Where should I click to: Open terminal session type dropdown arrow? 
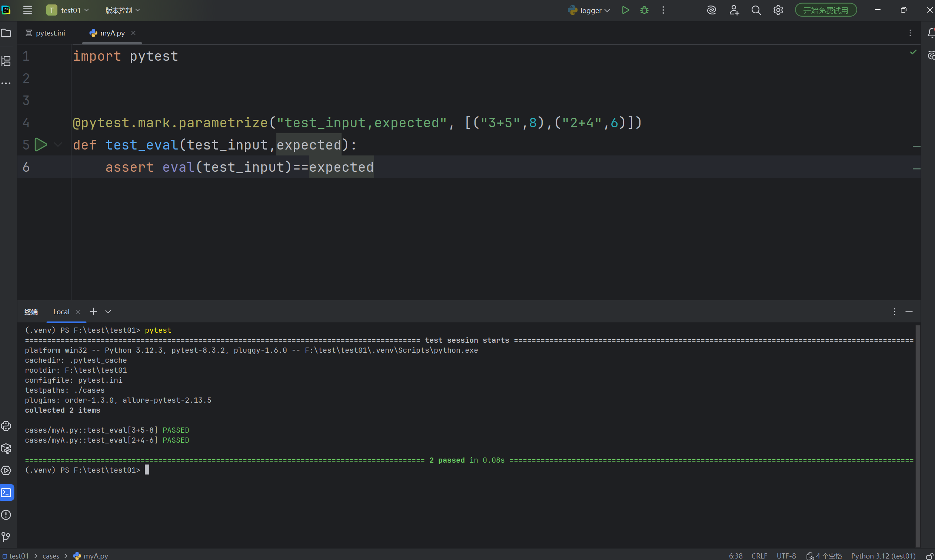pyautogui.click(x=108, y=312)
